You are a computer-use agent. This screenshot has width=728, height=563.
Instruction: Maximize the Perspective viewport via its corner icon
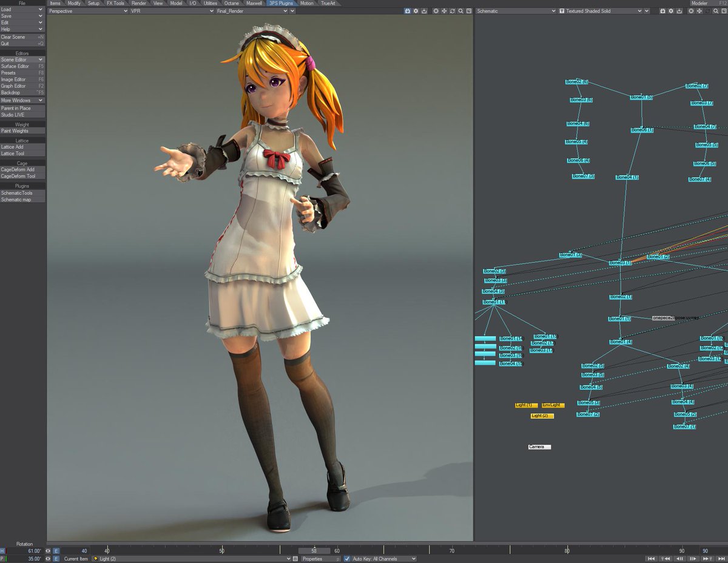click(x=468, y=11)
